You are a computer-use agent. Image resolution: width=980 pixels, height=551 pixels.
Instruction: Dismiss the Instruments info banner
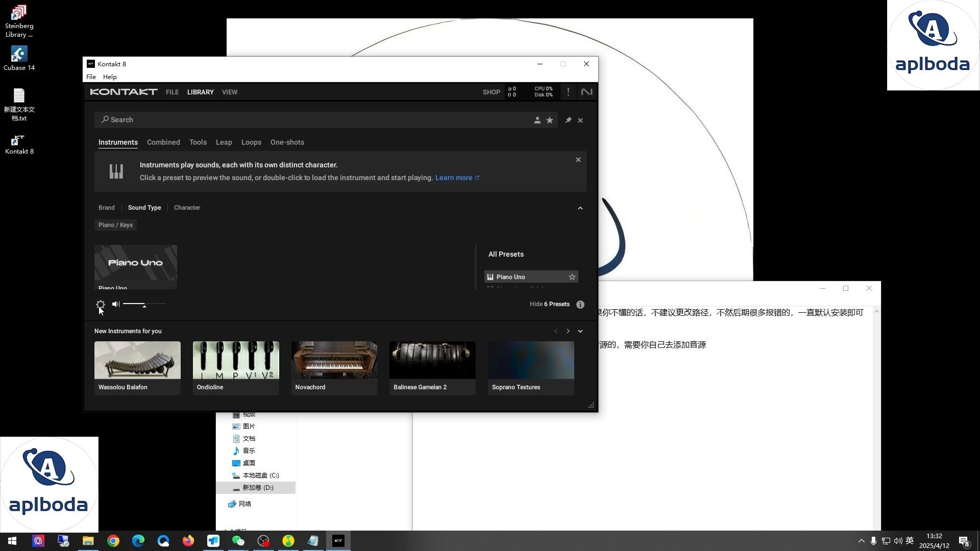click(578, 160)
